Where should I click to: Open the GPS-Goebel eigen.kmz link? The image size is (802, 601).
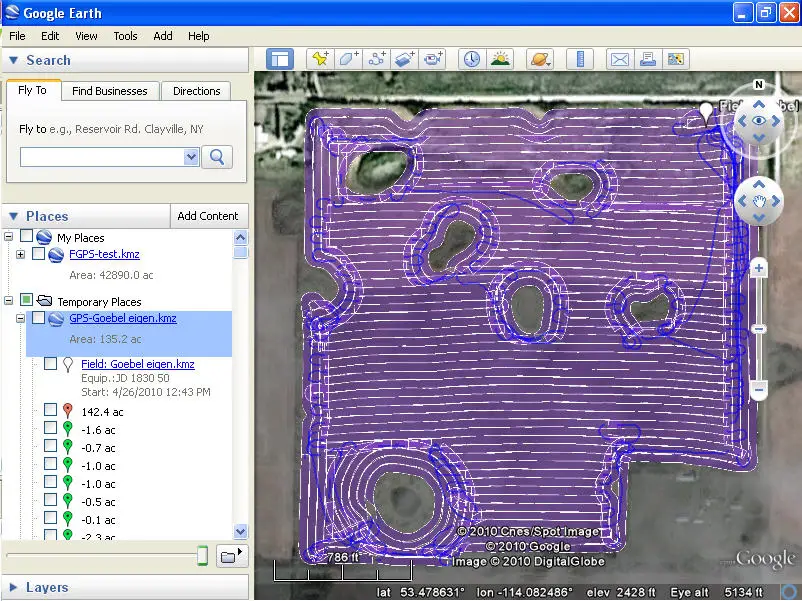(123, 318)
